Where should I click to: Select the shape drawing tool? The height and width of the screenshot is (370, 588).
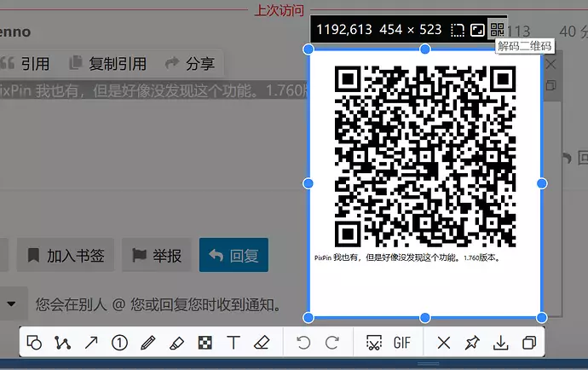(34, 342)
